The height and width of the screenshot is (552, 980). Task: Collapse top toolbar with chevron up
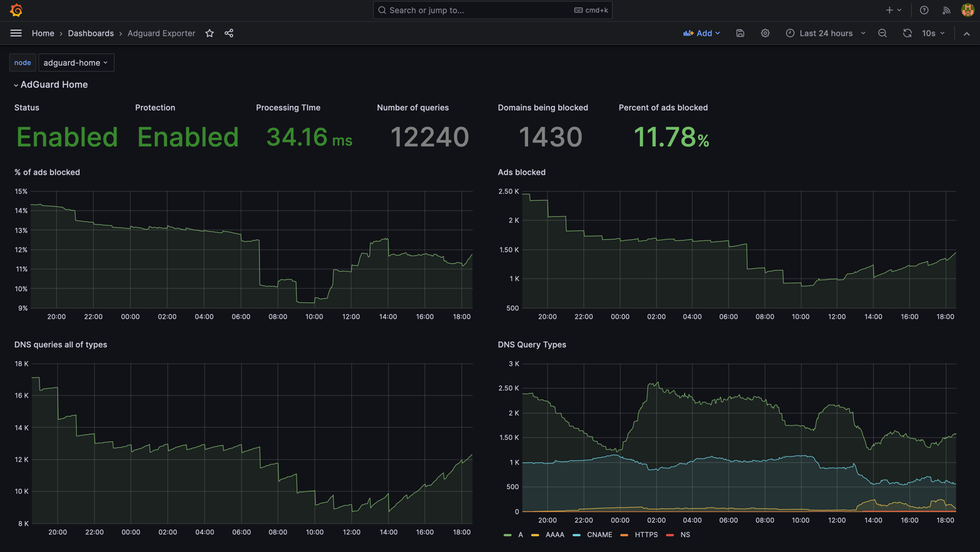coord(966,33)
